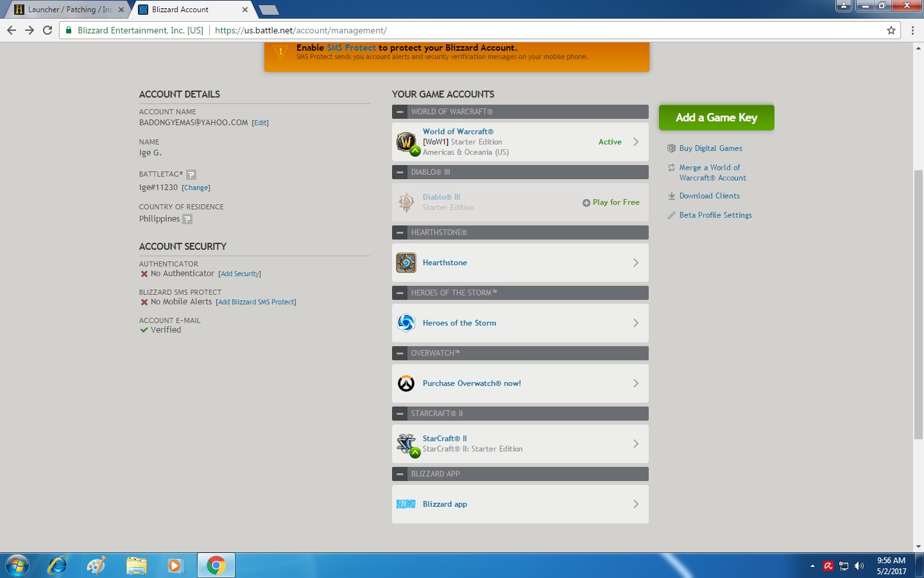The image size is (924, 578).
Task: Open File Explorer folder in taskbar
Action: tap(136, 566)
